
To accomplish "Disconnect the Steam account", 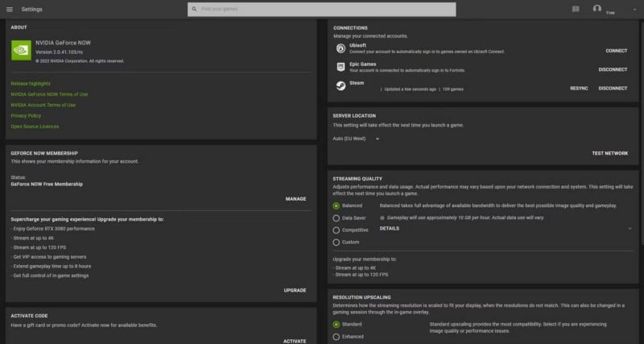I will [x=613, y=89].
